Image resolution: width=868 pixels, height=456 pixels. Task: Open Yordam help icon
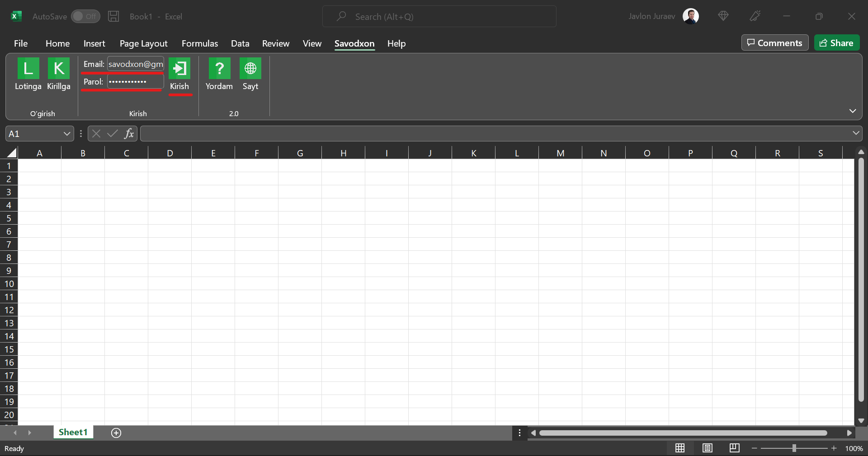[x=219, y=69]
